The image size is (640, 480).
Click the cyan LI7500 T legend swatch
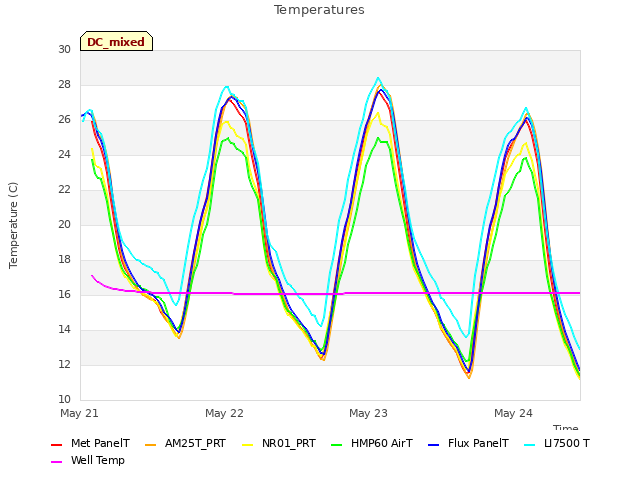point(529,444)
